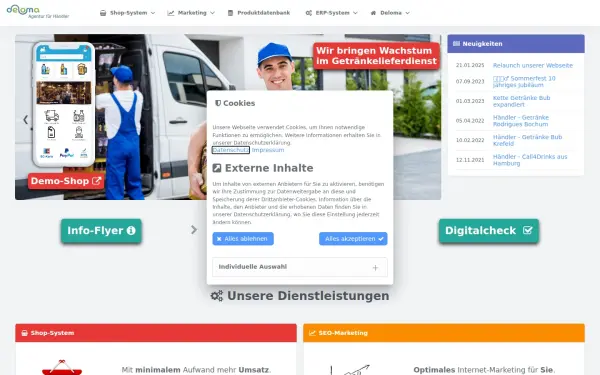This screenshot has width=600, height=375.
Task: Open the Deloma menu
Action: [x=390, y=13]
